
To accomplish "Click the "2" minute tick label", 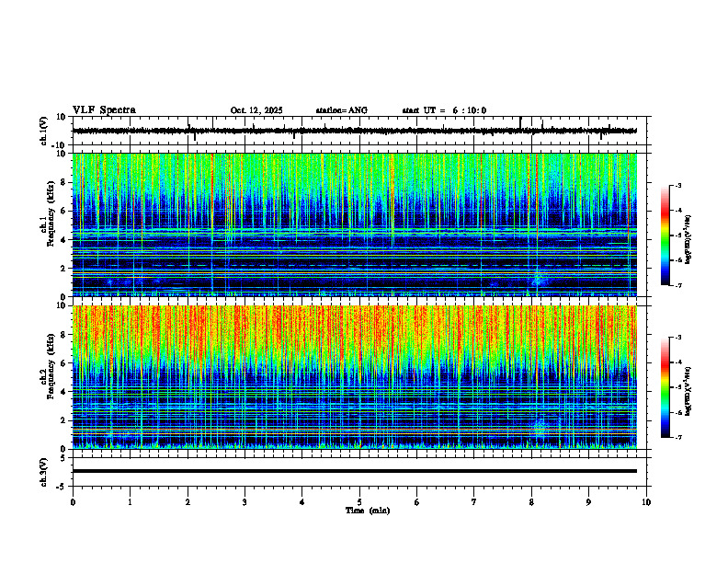I will [188, 502].
